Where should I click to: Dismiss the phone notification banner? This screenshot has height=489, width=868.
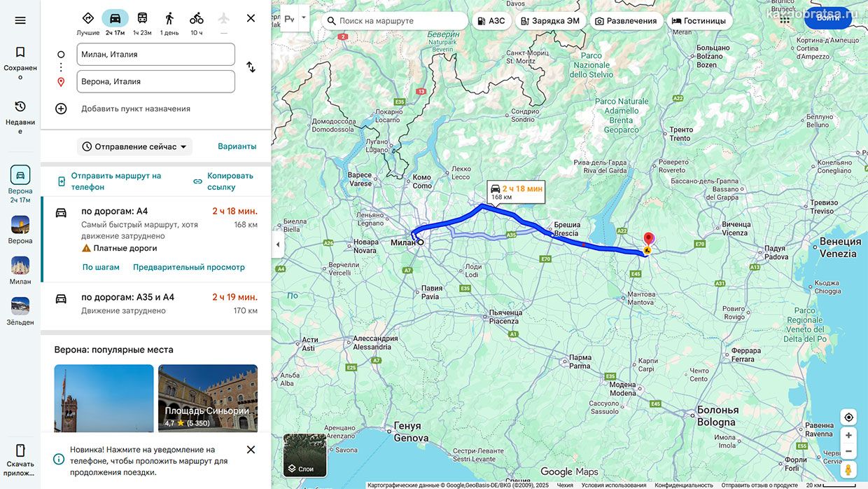(251, 450)
